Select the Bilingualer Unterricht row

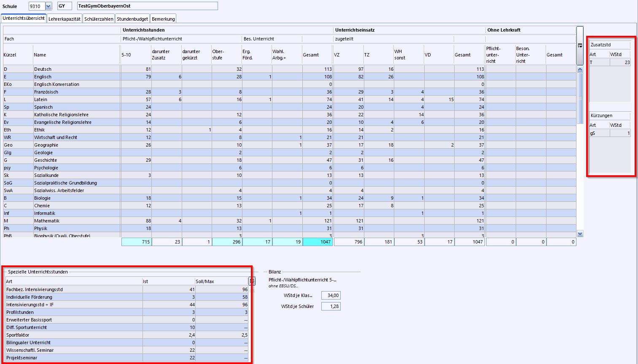coord(127,343)
